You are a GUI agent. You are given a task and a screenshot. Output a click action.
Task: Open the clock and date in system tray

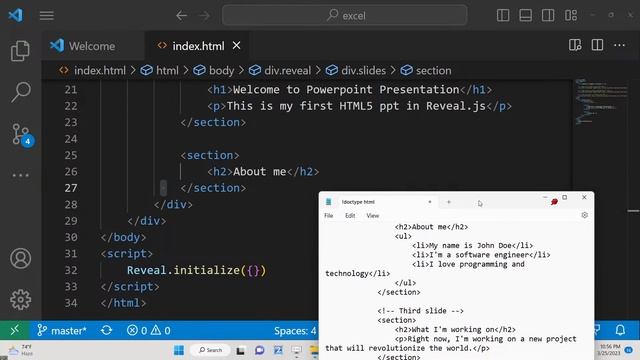(x=610, y=350)
